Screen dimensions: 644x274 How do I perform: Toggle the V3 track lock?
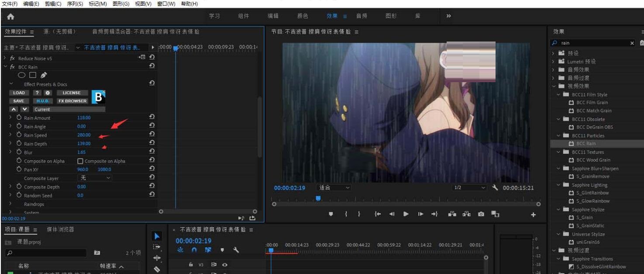pyautogui.click(x=191, y=264)
